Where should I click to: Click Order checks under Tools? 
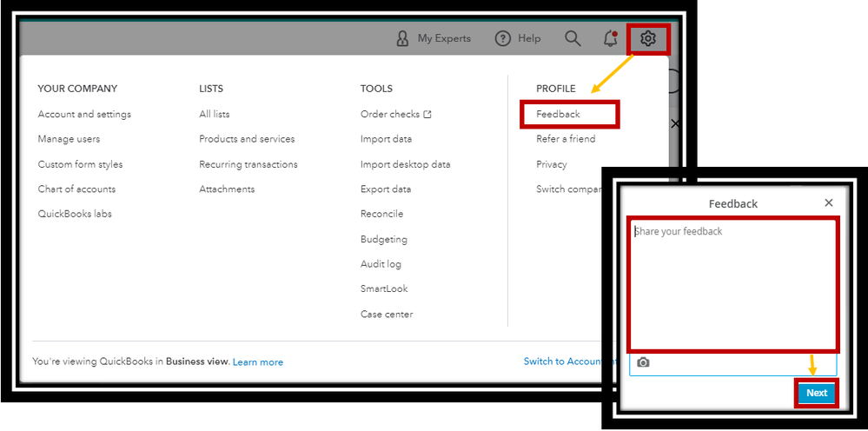(x=390, y=114)
